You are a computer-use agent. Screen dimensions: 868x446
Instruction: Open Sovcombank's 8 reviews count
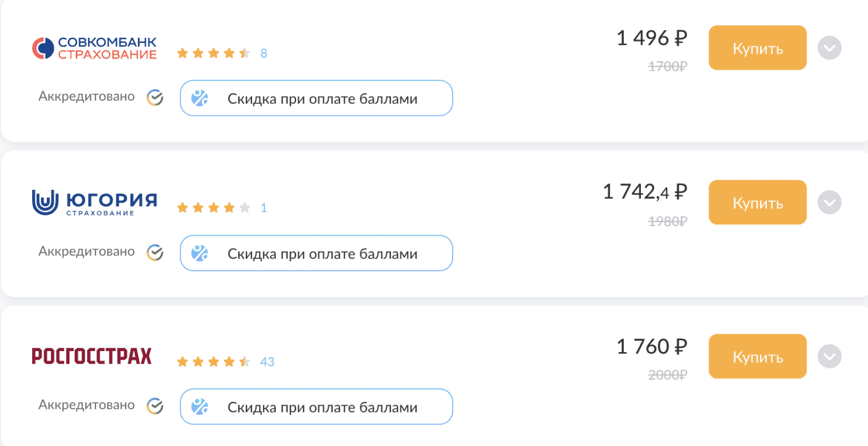263,54
